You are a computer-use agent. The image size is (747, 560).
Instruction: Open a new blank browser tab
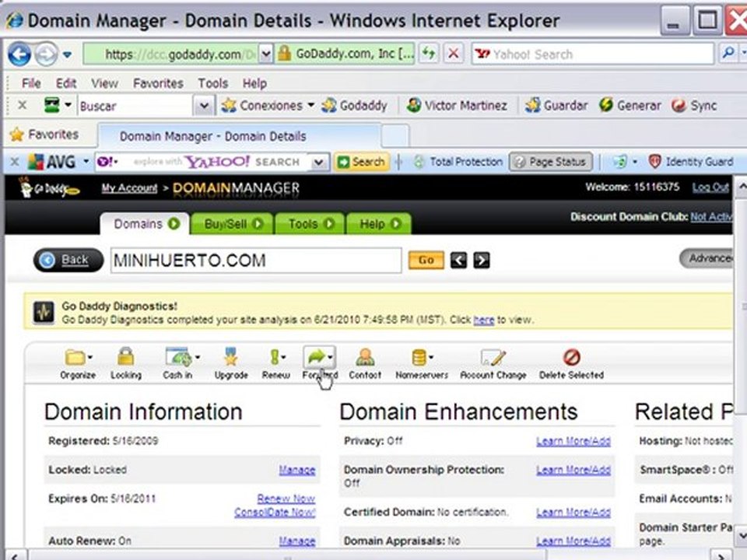pos(395,136)
